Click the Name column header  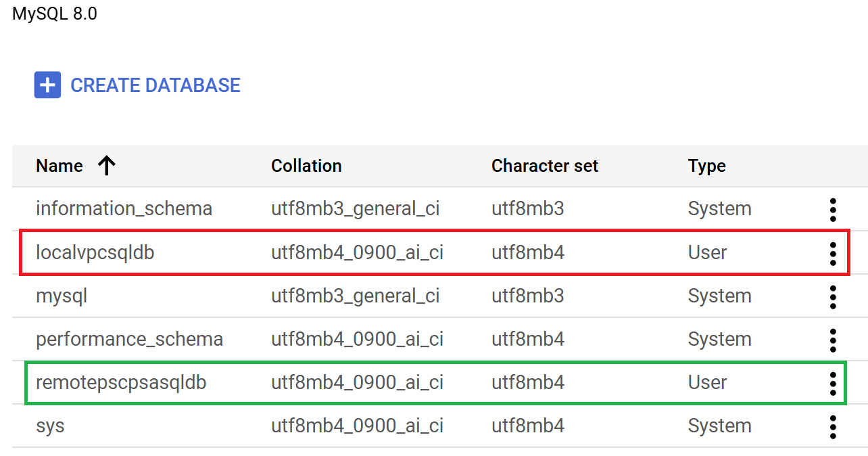pos(59,166)
